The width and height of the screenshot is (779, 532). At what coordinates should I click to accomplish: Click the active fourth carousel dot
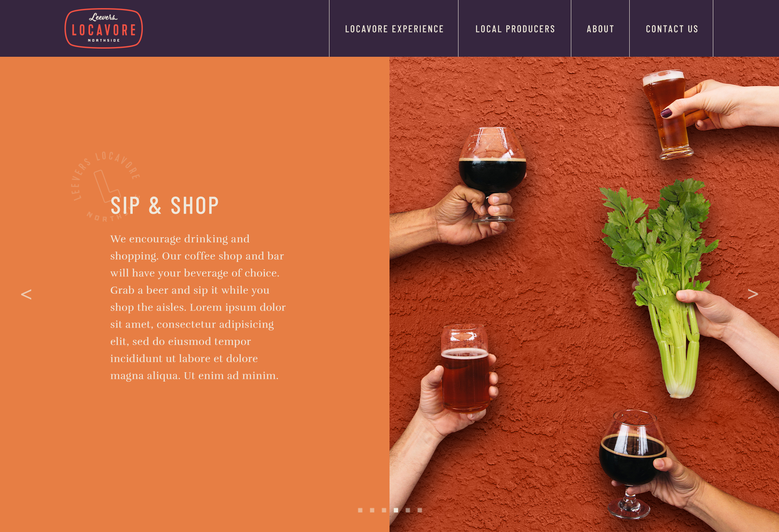(x=396, y=510)
